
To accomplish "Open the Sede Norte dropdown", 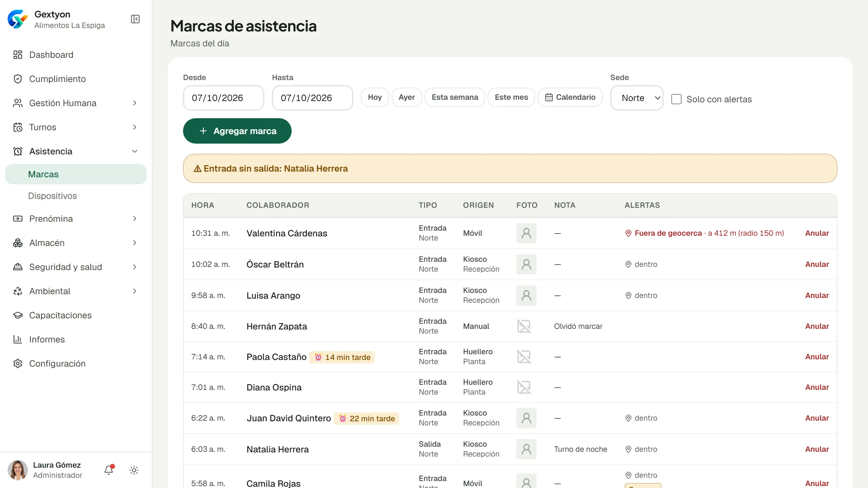I will coord(636,98).
